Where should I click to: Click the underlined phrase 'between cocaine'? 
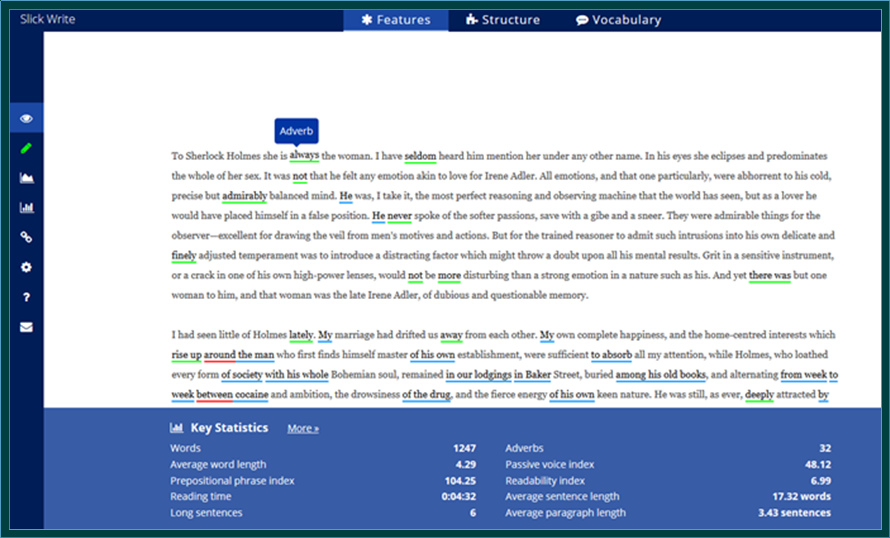pyautogui.click(x=232, y=394)
